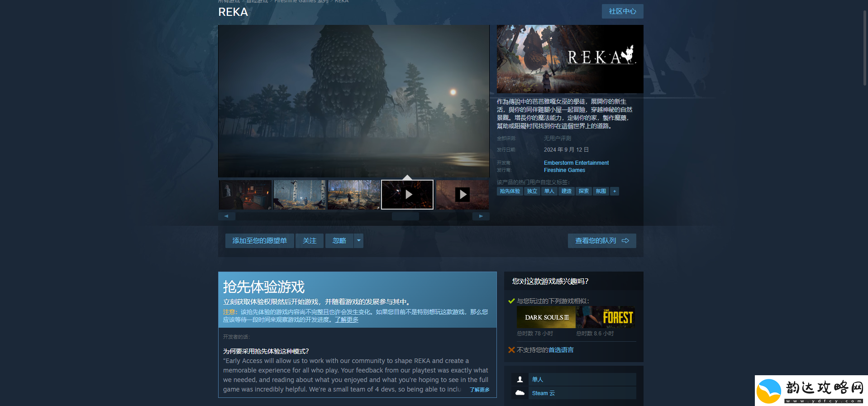Click the release date 2024 年 9 月 12 日

566,150
